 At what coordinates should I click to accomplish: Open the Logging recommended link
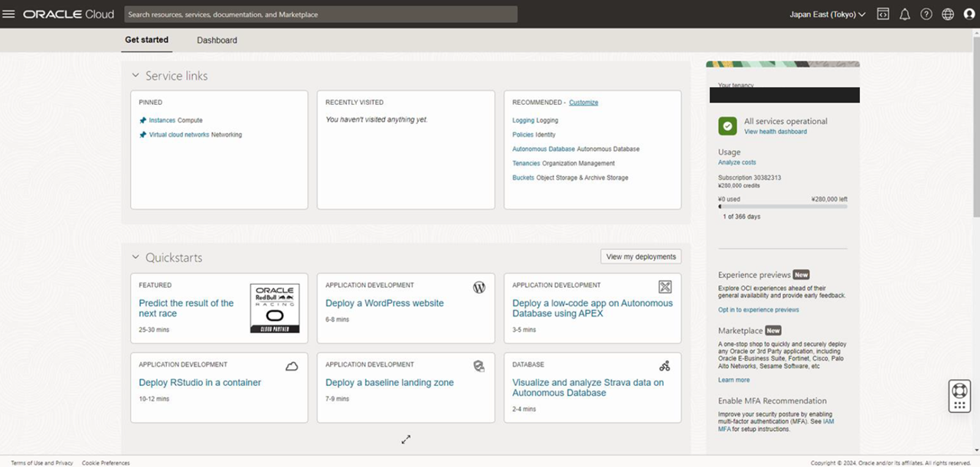pos(523,120)
